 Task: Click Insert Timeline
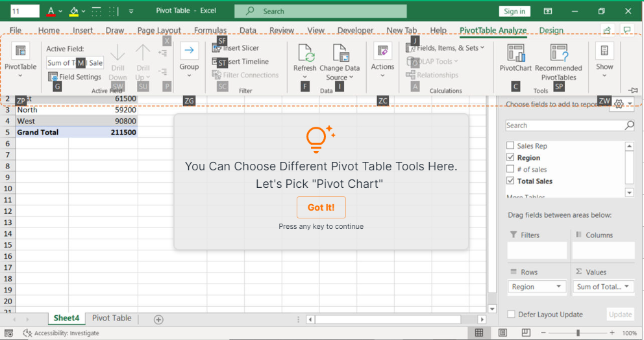240,62
